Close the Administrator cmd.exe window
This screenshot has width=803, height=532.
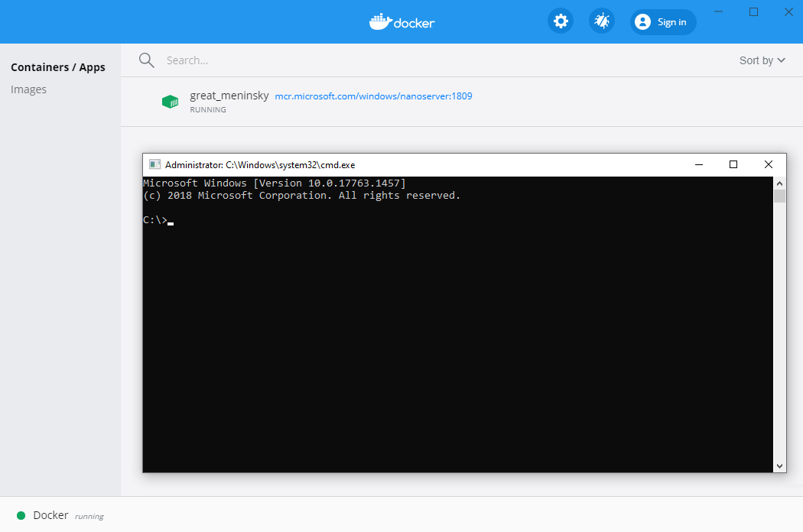pyautogui.click(x=769, y=164)
